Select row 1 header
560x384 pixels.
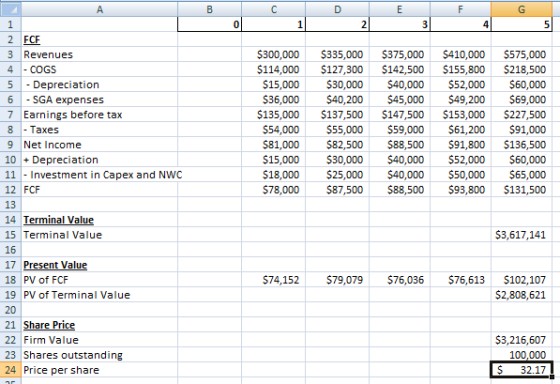click(x=11, y=24)
